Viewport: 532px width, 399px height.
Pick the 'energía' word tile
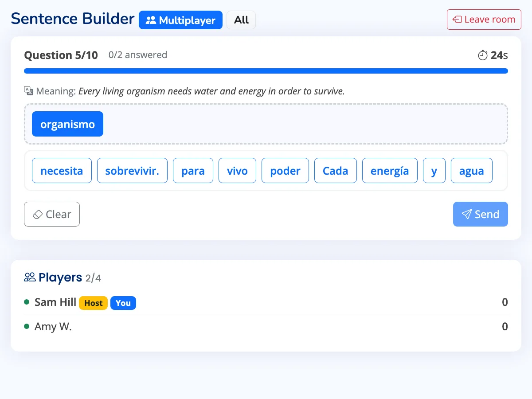(x=390, y=171)
